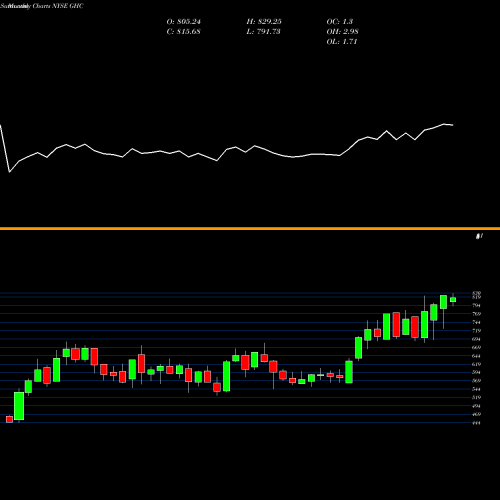
Task: Click the 644 price axis label
Action: tap(476, 356)
